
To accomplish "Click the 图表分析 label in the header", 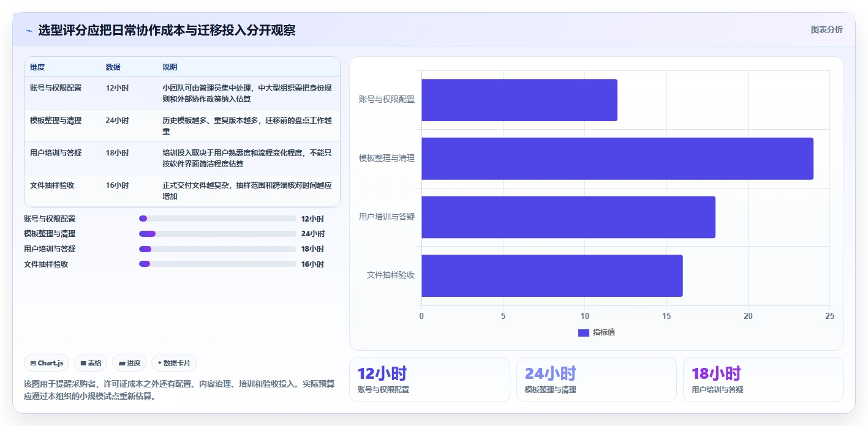I will point(826,29).
